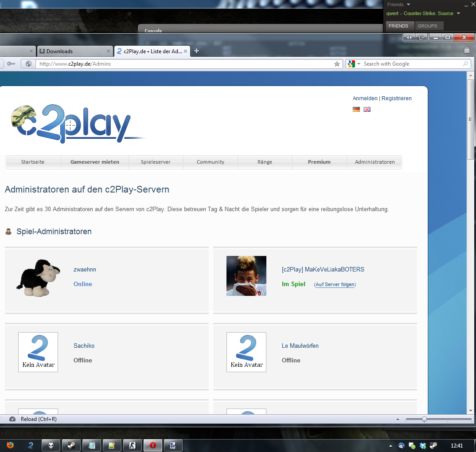Click the Auf Server folgen link
The image size is (476, 452).
pyautogui.click(x=335, y=284)
